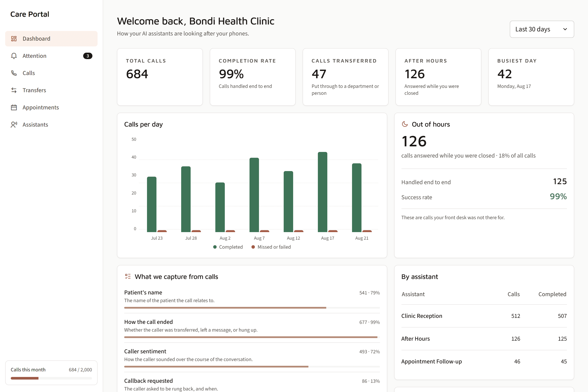This screenshot has width=588, height=392.
Task: Open the Last 30 days dropdown
Action: pyautogui.click(x=542, y=29)
